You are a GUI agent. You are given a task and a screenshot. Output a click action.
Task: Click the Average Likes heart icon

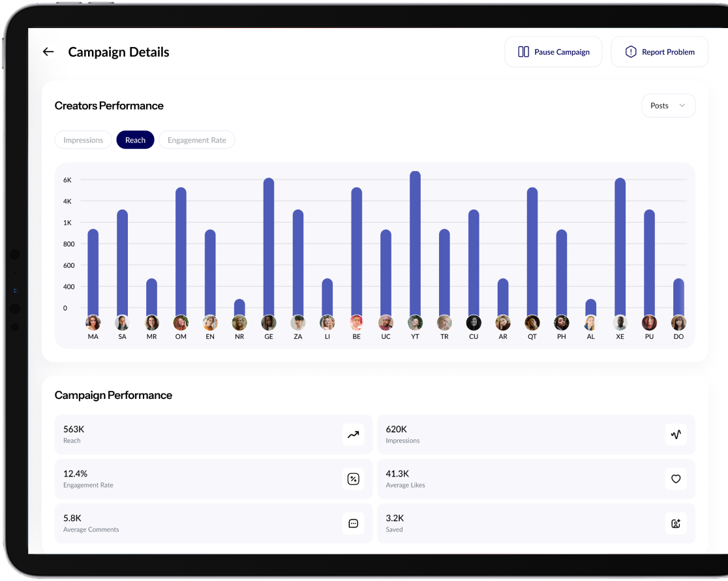[x=676, y=479]
